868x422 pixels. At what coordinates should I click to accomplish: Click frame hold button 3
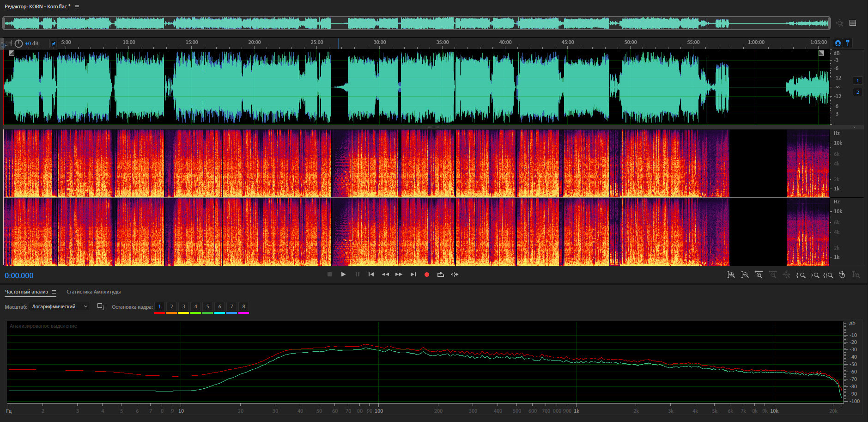click(x=183, y=306)
